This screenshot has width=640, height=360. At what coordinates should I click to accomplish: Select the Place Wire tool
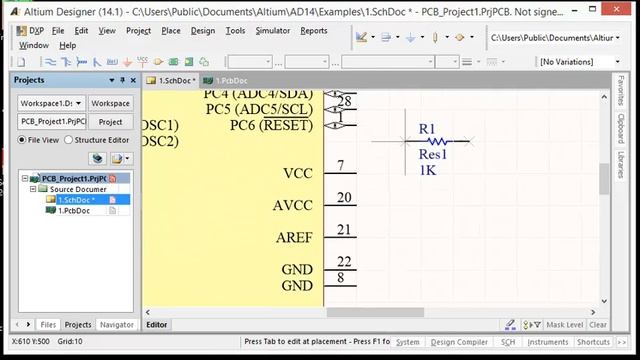click(50, 62)
